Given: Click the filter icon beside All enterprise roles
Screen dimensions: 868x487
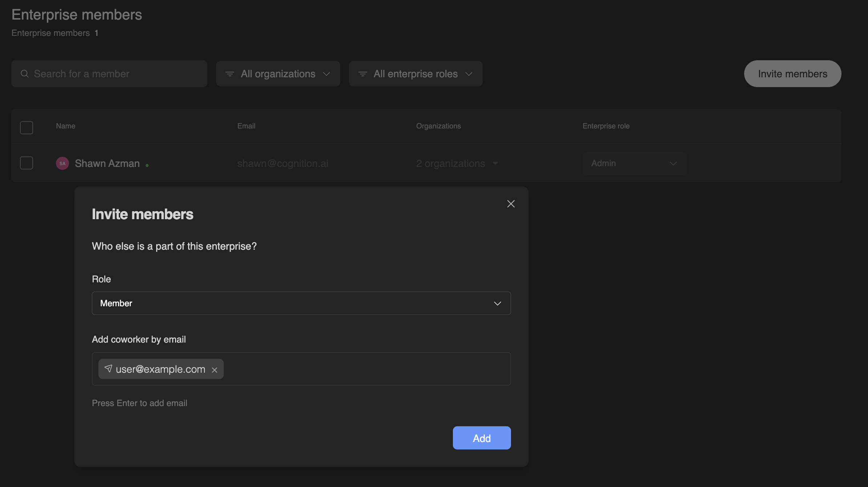Looking at the screenshot, I should [x=362, y=74].
